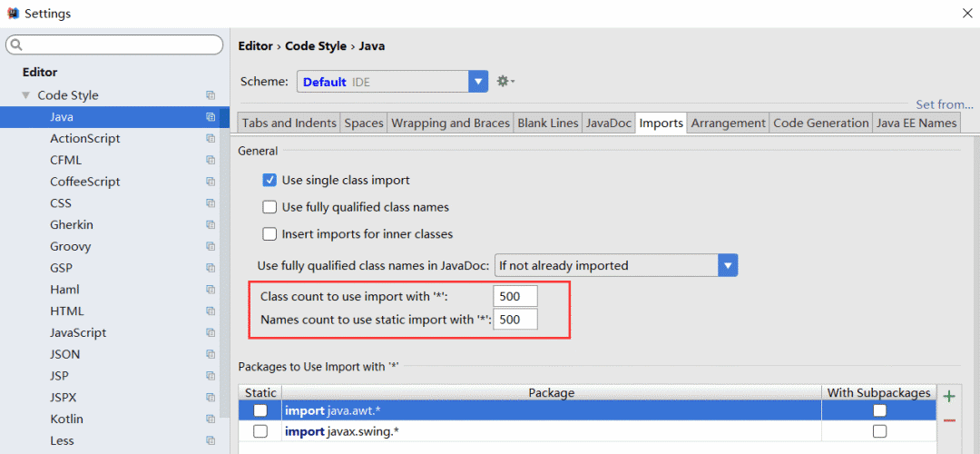Switch to the Wrapping and Braces tab
This screenshot has height=454, width=980.
(x=450, y=123)
